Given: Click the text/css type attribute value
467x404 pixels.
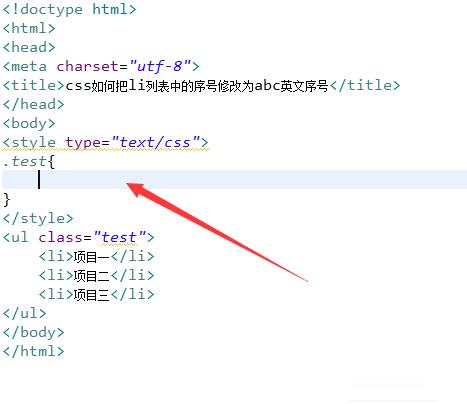Looking at the screenshot, I should (x=156, y=142).
